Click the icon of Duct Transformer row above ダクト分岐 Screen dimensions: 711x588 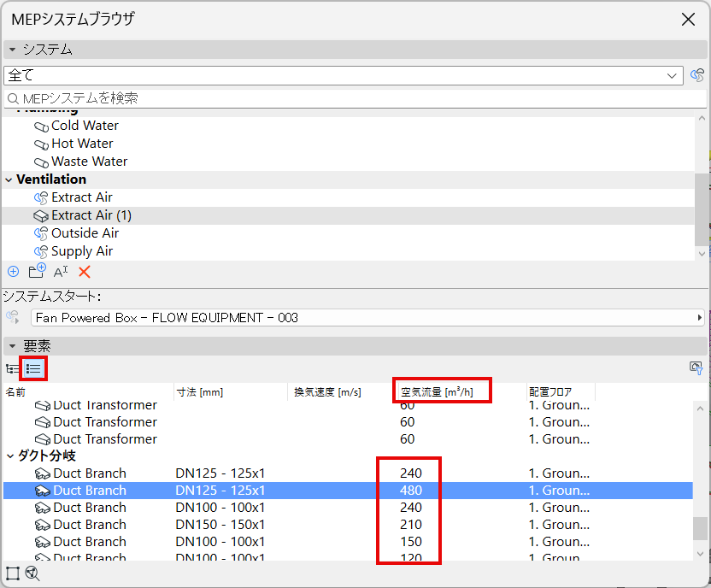[43, 439]
